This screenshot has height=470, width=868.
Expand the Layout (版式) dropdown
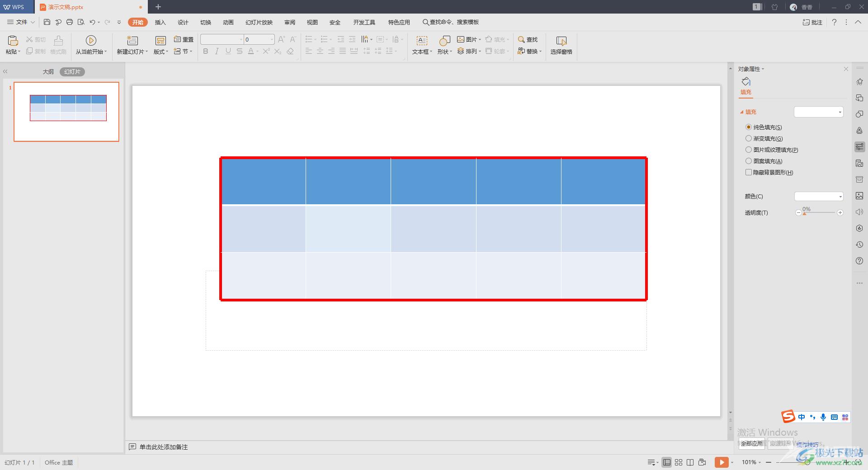tap(161, 52)
